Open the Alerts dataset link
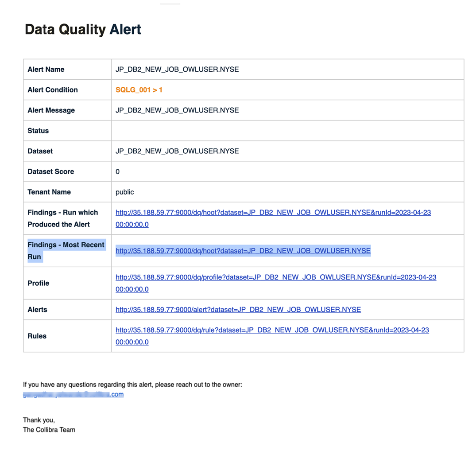This screenshot has height=459, width=476. [x=238, y=310]
